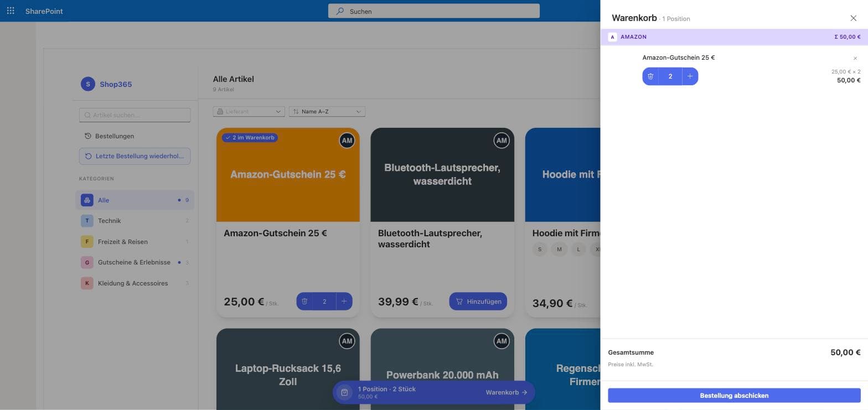Choose size S for the Hoodie
The width and height of the screenshot is (868, 410).
pos(540,250)
